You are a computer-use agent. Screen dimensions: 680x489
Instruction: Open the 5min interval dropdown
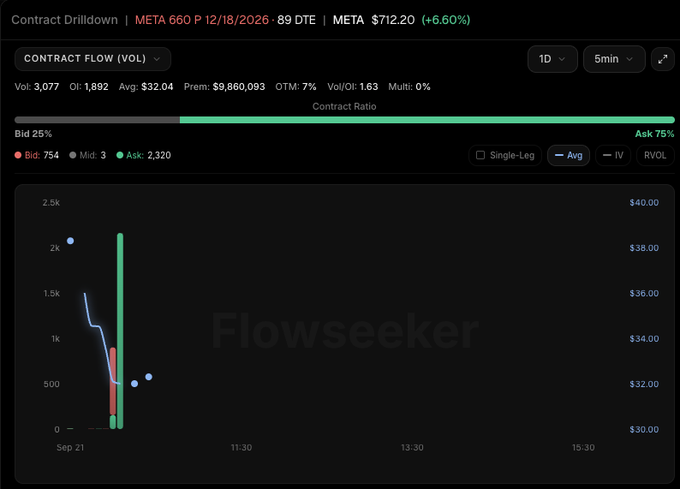614,59
